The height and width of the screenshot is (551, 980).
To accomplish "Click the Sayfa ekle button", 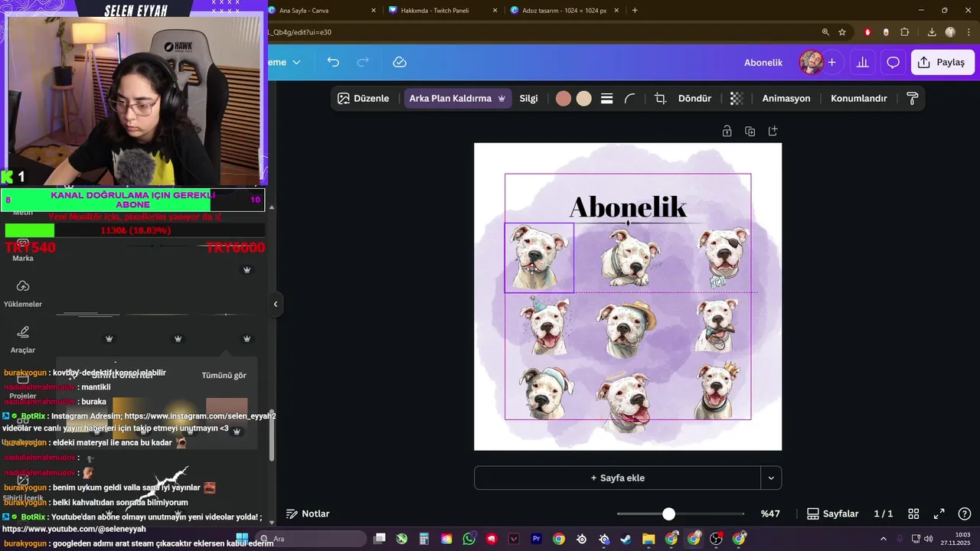I will point(617,478).
